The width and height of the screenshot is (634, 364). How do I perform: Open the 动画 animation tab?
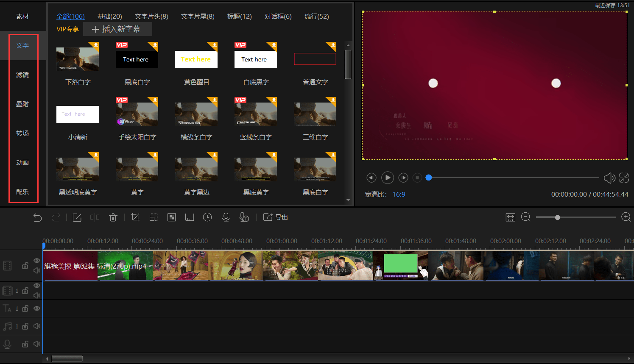(22, 162)
